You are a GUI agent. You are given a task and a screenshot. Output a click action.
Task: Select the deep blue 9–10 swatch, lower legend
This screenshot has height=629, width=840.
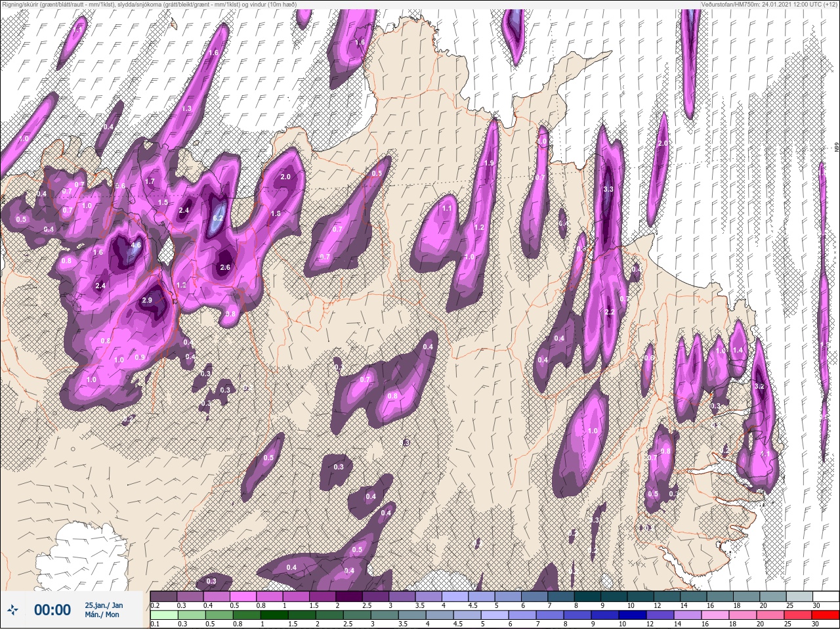coord(604,616)
